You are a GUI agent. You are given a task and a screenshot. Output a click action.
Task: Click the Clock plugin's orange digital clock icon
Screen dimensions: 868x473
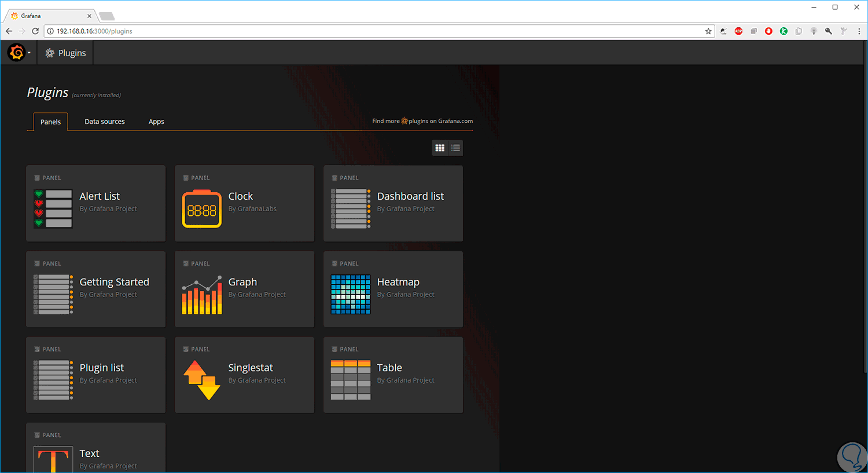202,208
